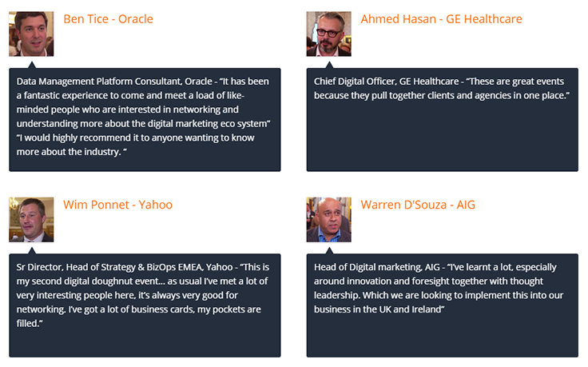Click the speech pointer under Ben Tice's photo
Viewport: 588px width, 367px height.
(x=32, y=65)
